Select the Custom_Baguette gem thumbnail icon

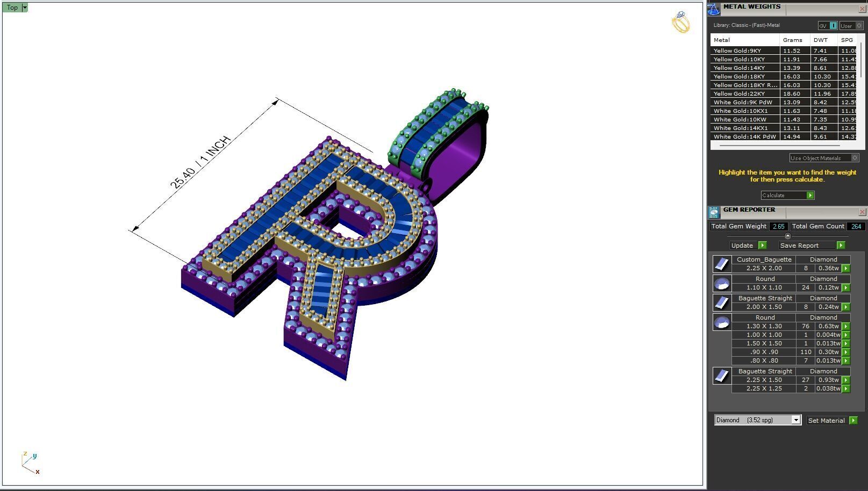722,264
